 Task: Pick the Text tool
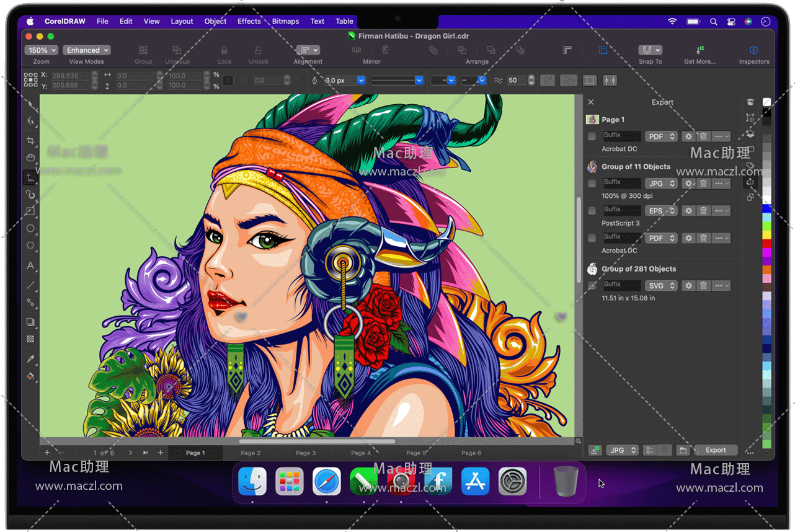coord(30,266)
